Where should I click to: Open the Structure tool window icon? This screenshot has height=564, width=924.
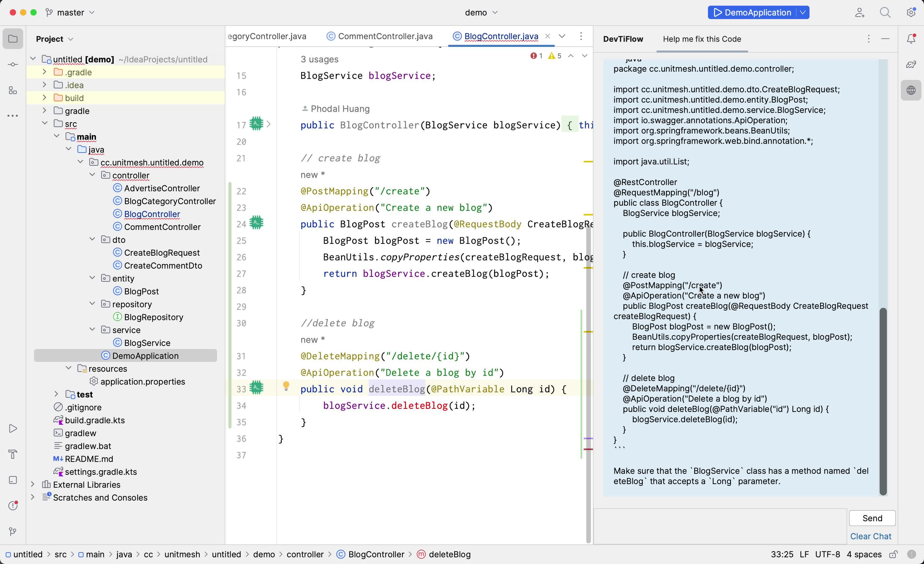pos(13,90)
